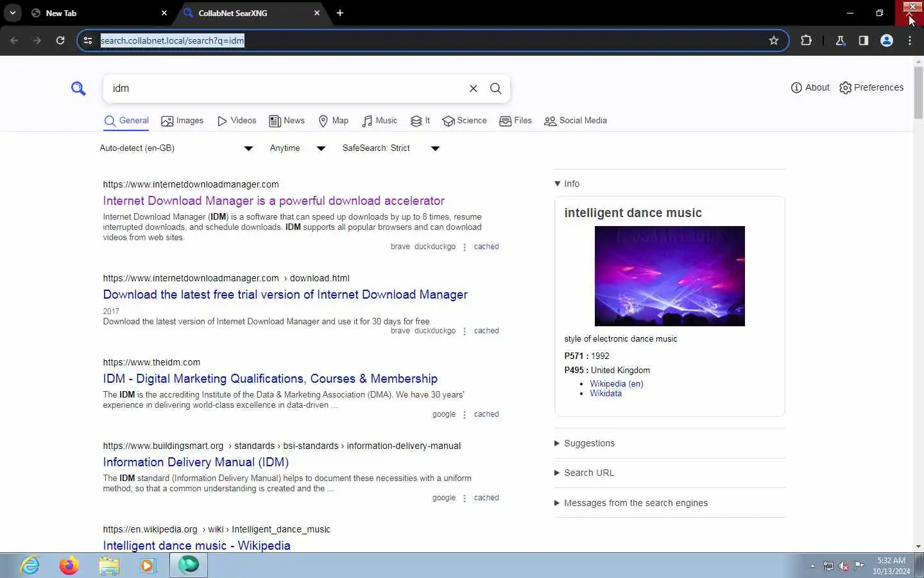Open Chrome Labs flask icon
The height and width of the screenshot is (578, 924).
(841, 40)
